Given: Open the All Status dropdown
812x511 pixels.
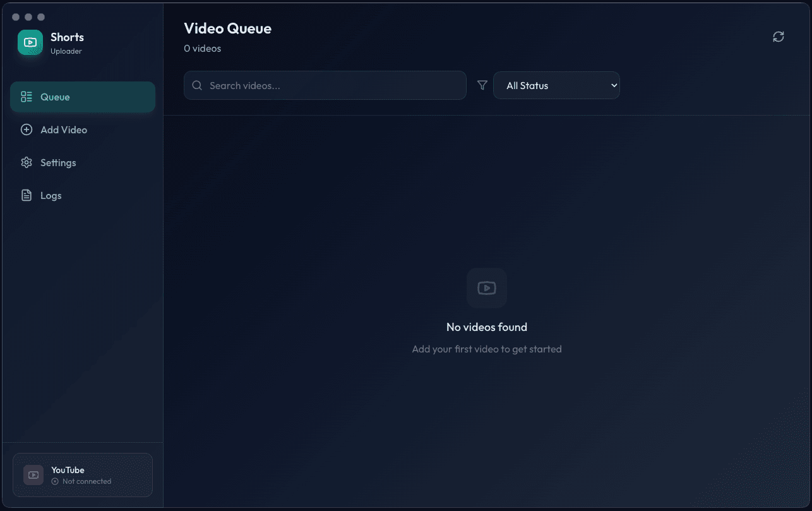Looking at the screenshot, I should click(556, 85).
